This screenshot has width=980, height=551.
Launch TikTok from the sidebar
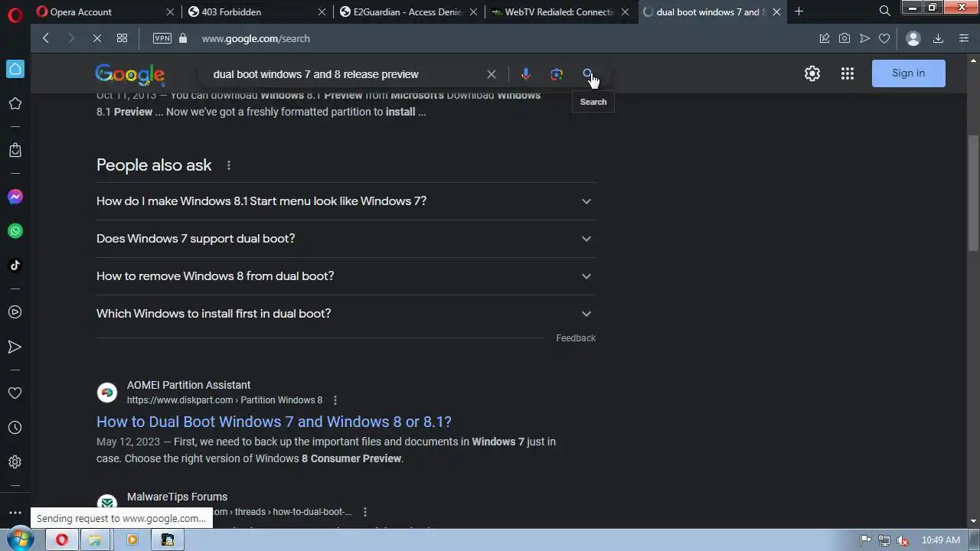[x=15, y=266]
